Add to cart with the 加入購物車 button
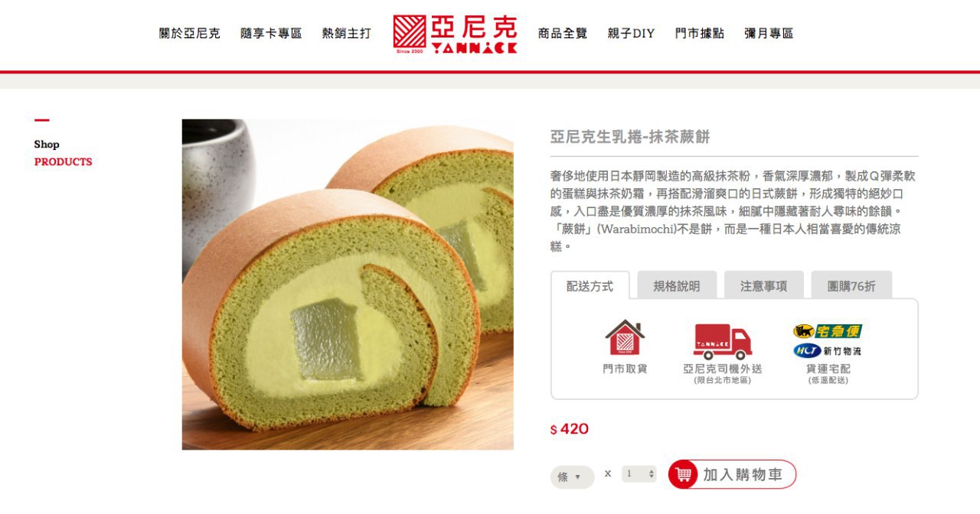980x514 pixels. [733, 475]
